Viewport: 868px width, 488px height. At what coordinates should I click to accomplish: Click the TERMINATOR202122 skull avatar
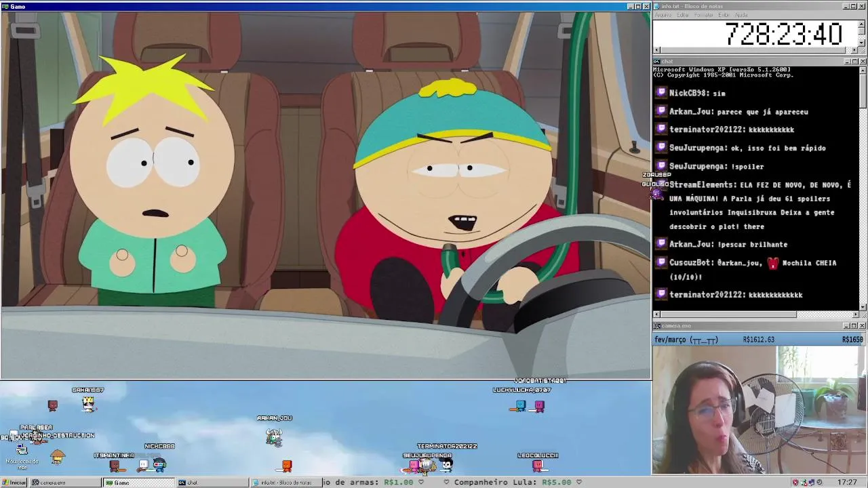coord(447,464)
